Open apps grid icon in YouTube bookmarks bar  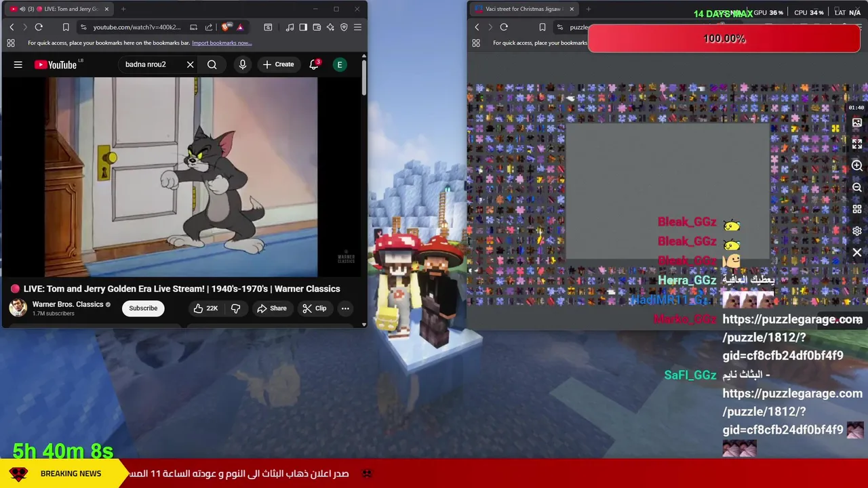[11, 43]
